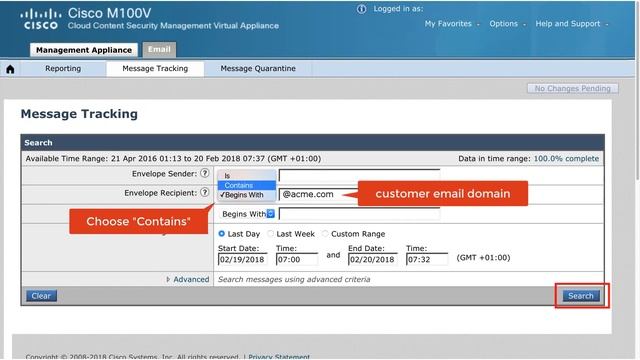Click the (GMT +01:00) timezone label
This screenshot has height=360, width=640.
pos(483,258)
